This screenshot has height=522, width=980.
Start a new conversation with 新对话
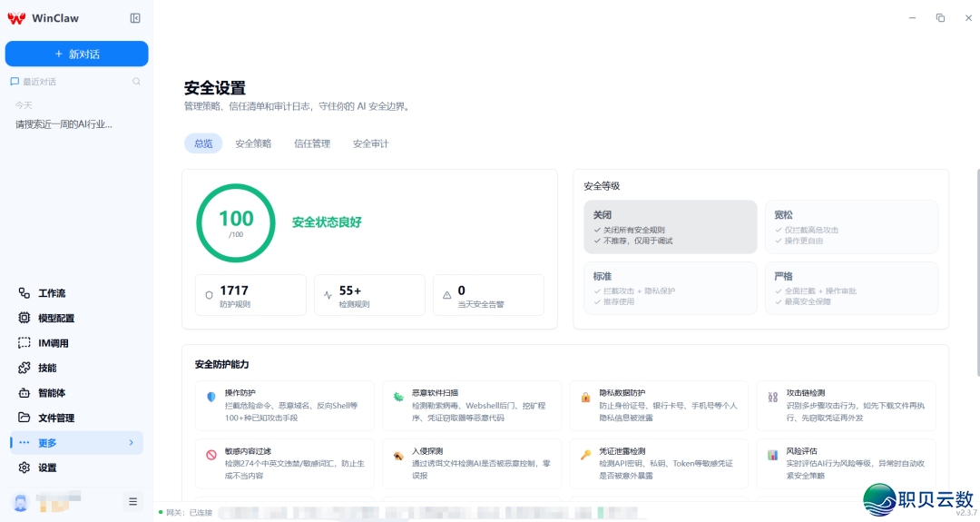tap(77, 54)
